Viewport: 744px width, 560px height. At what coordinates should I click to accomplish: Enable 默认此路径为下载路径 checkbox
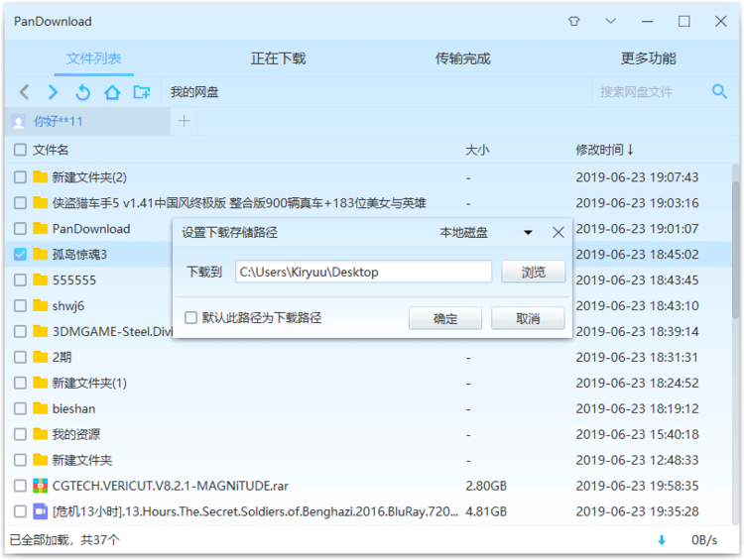tap(191, 318)
